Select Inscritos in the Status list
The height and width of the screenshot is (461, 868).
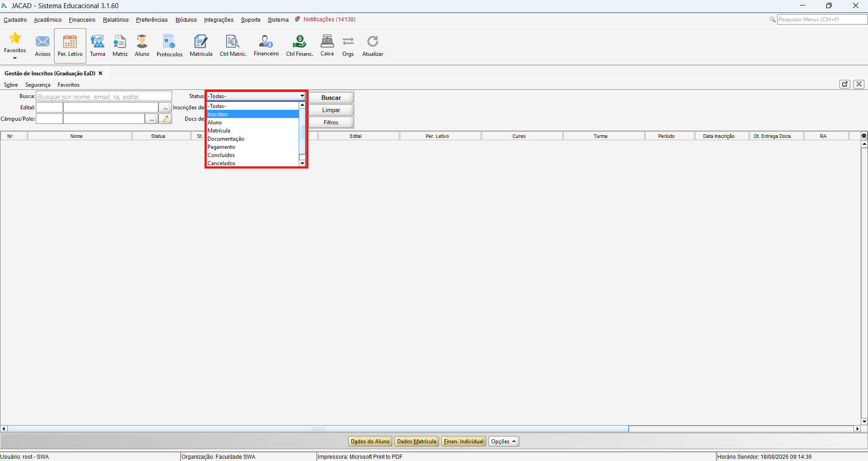pyautogui.click(x=253, y=114)
